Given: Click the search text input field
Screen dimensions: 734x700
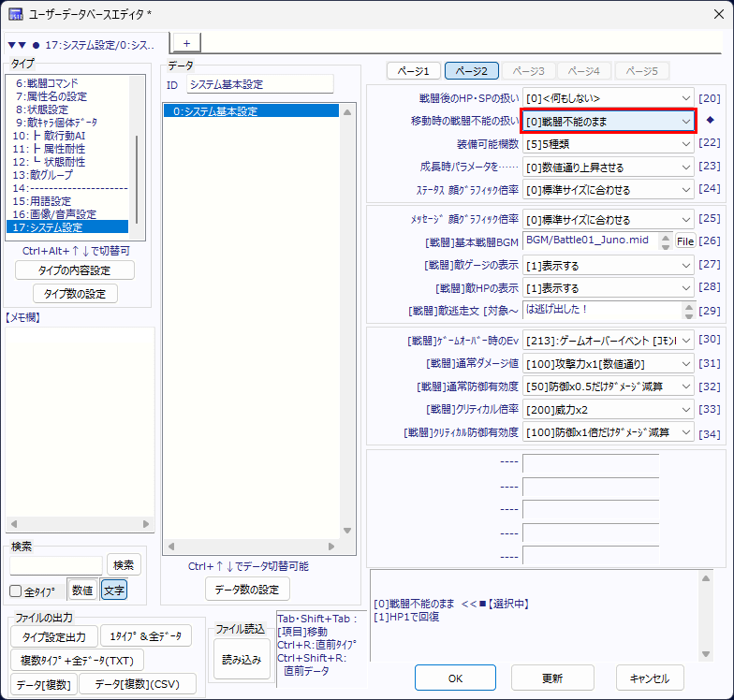Looking at the screenshot, I should click(x=56, y=565).
